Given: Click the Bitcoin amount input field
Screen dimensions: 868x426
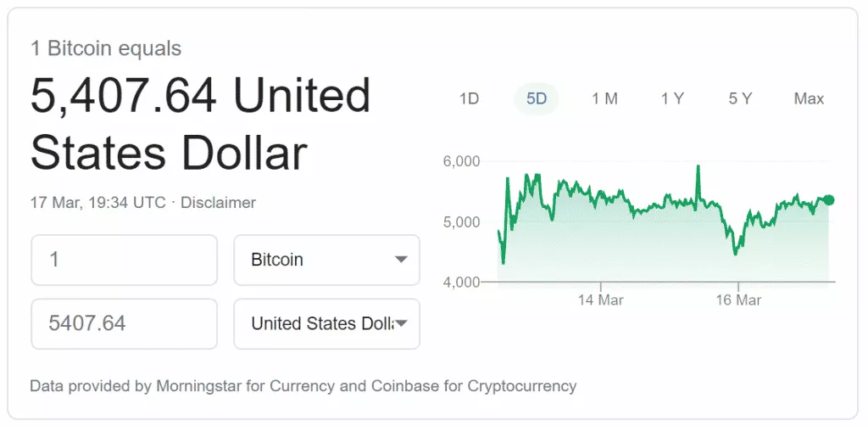Looking at the screenshot, I should pyautogui.click(x=124, y=260).
